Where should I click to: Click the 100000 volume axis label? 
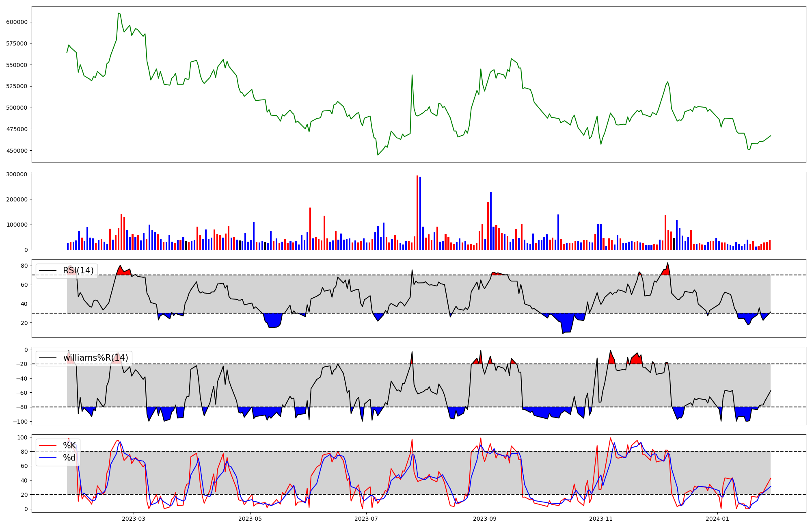point(17,225)
